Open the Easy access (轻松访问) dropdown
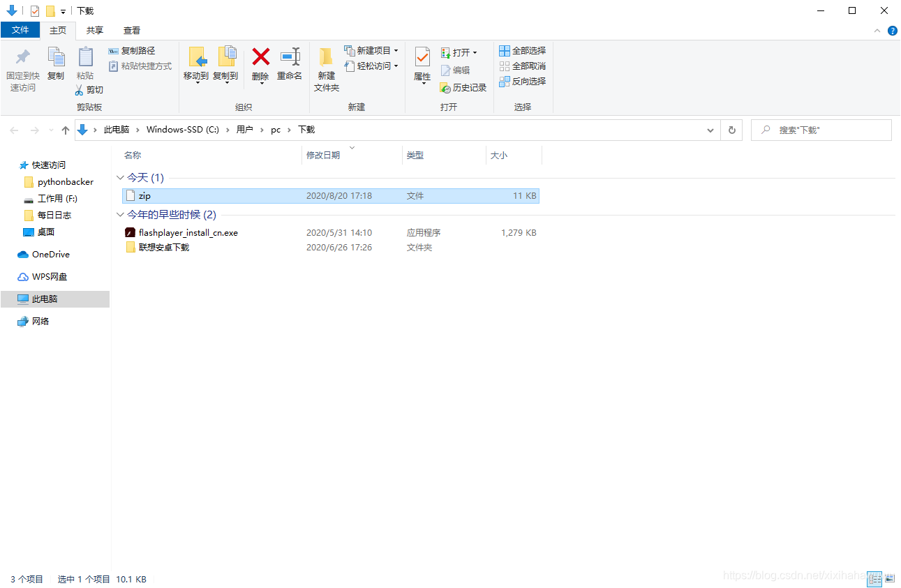The width and height of the screenshot is (901, 588). pyautogui.click(x=371, y=66)
